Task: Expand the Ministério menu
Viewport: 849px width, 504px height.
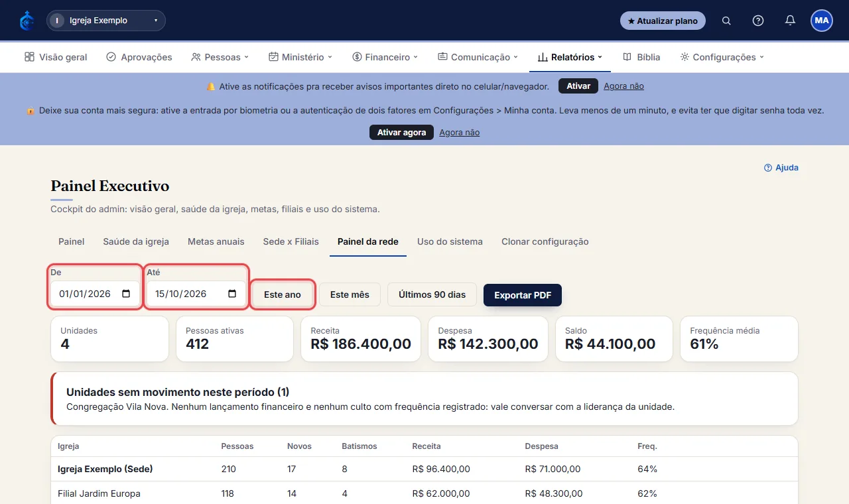Action: 300,57
